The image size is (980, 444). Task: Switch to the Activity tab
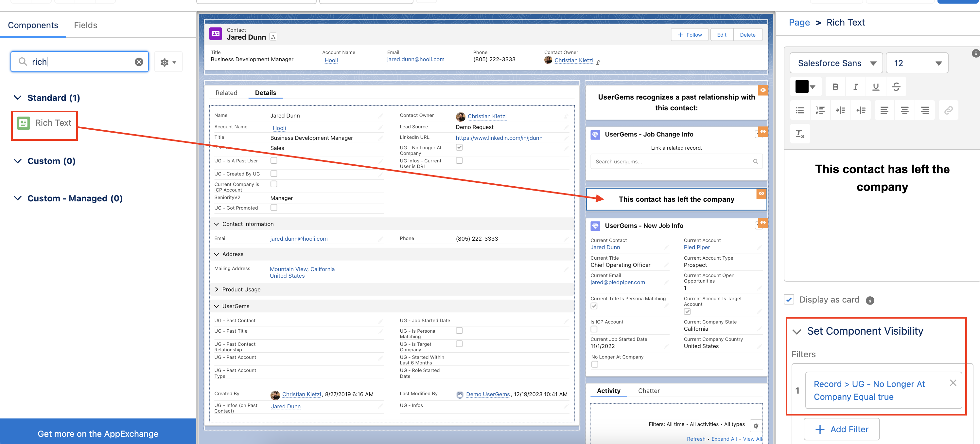608,391
